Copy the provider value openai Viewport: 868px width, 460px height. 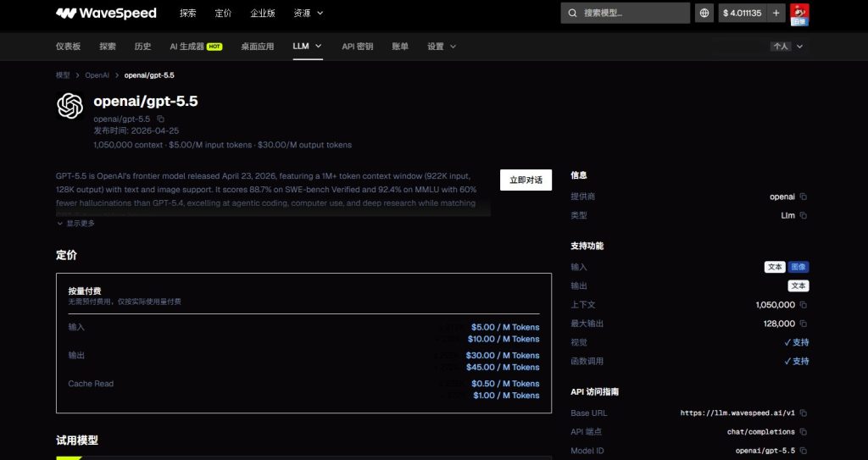[804, 197]
